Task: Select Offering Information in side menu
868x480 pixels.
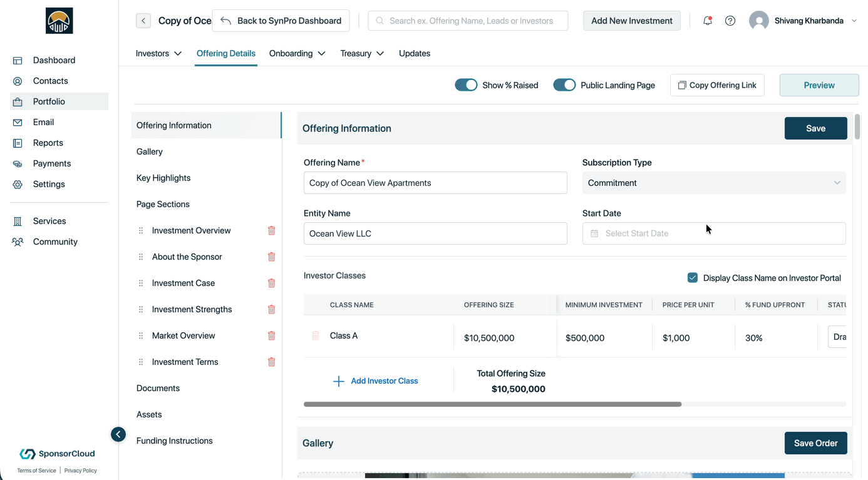Action: (x=207, y=125)
